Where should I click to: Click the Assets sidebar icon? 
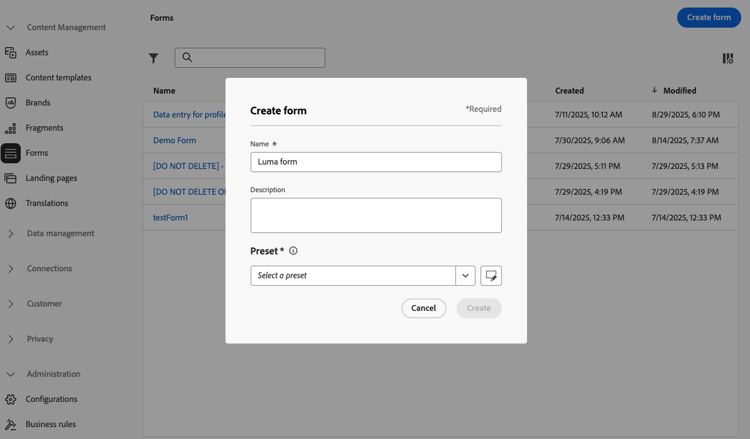pos(11,52)
